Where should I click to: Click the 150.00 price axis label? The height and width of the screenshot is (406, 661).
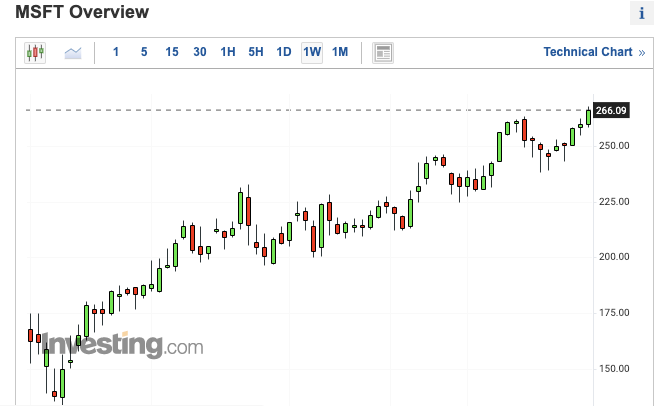click(x=614, y=369)
